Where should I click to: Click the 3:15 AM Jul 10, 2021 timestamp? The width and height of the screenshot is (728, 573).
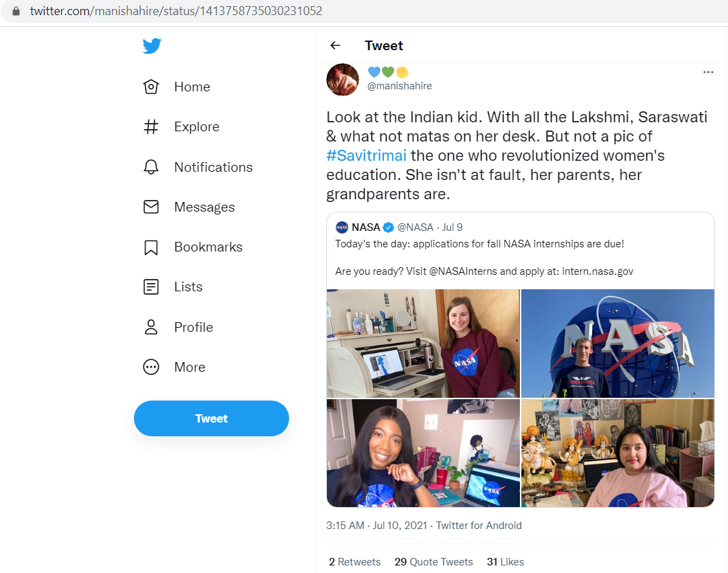(x=376, y=525)
